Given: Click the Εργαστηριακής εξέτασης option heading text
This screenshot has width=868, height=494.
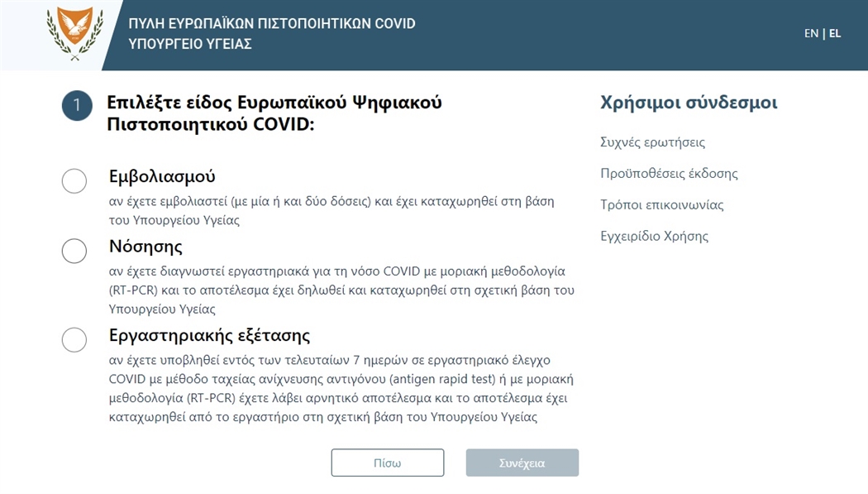Looking at the screenshot, I should [209, 336].
